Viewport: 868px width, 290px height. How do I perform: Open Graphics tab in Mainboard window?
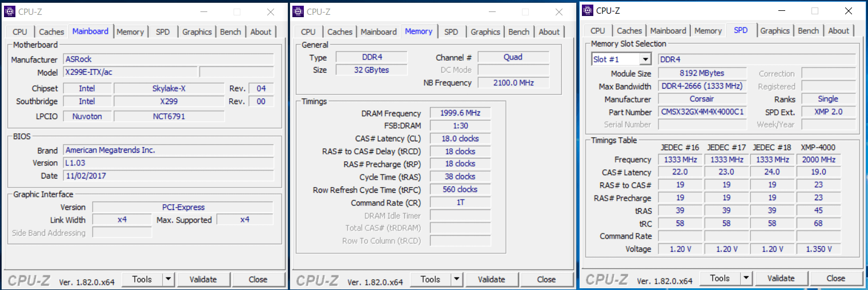197,32
